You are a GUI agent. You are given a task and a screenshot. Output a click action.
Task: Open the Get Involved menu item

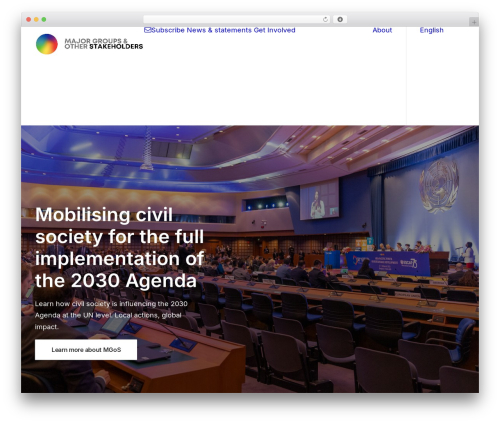point(274,30)
